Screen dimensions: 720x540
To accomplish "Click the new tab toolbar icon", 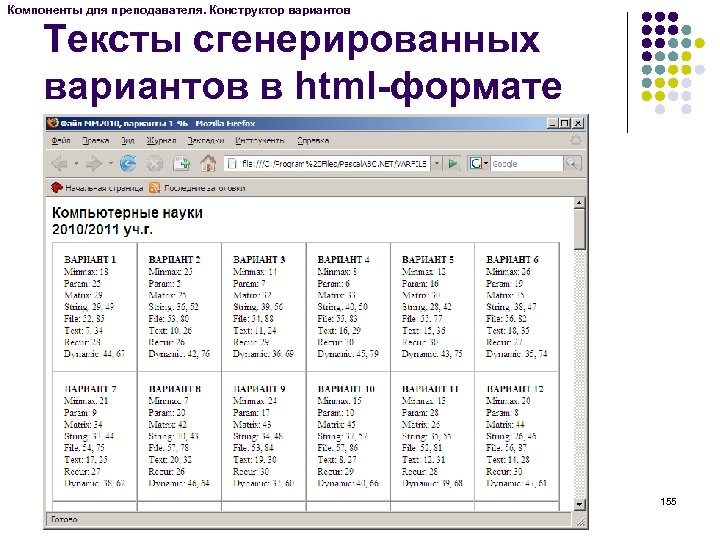I will (181, 163).
